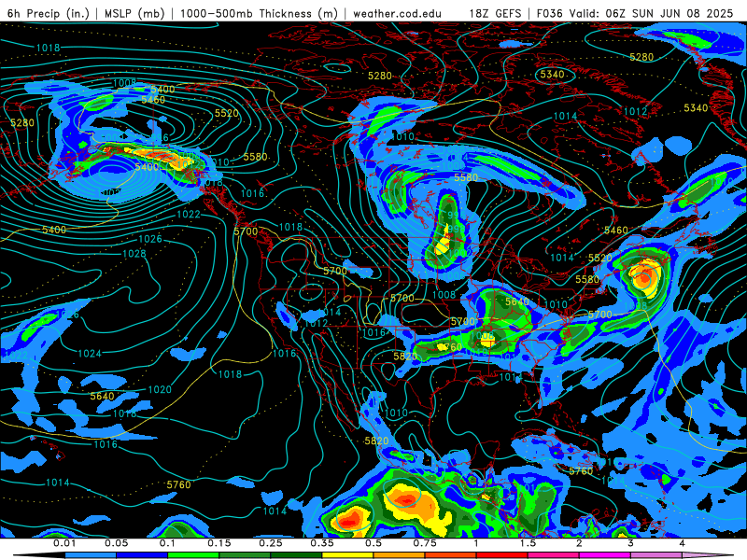Click the 0.05 value on the precipitation scale

[116, 543]
